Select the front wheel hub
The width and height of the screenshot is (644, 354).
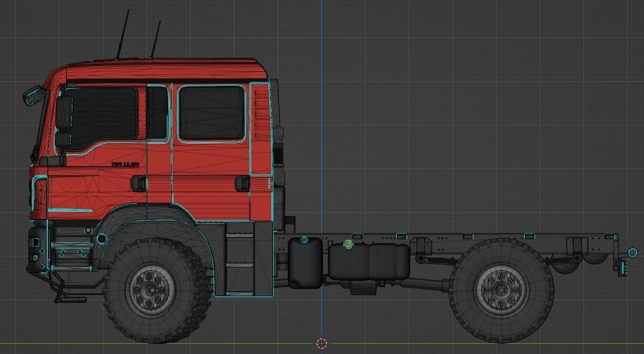tap(150, 290)
